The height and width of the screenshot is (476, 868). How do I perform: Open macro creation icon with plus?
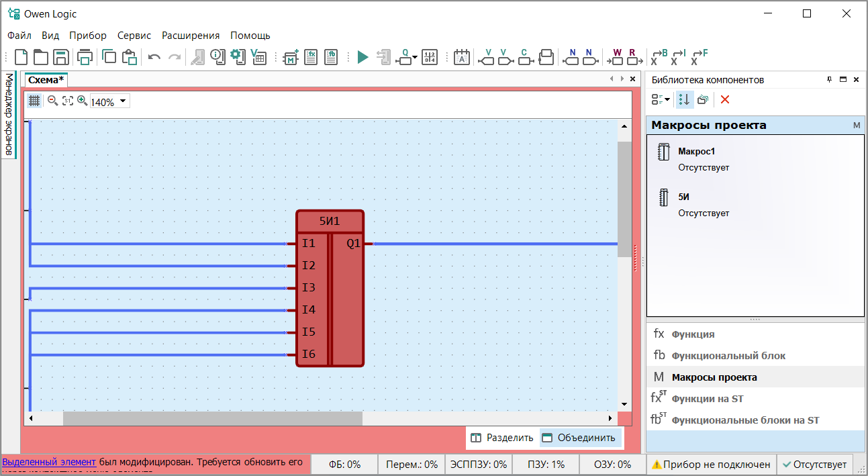[x=291, y=58]
